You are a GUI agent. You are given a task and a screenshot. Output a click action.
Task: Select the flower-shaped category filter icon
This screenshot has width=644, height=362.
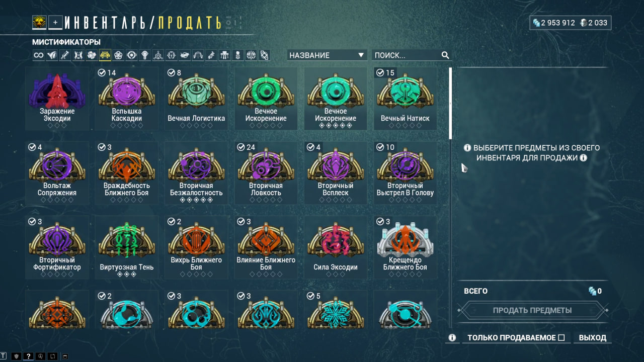point(118,55)
